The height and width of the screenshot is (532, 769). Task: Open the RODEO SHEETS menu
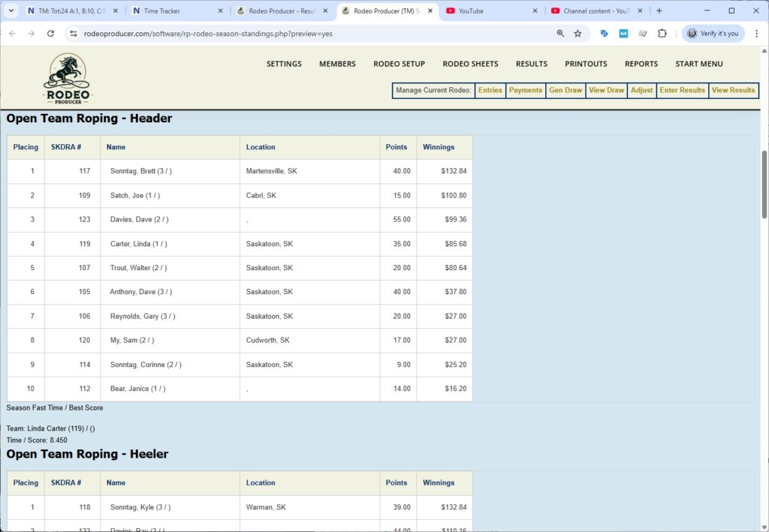pos(470,64)
